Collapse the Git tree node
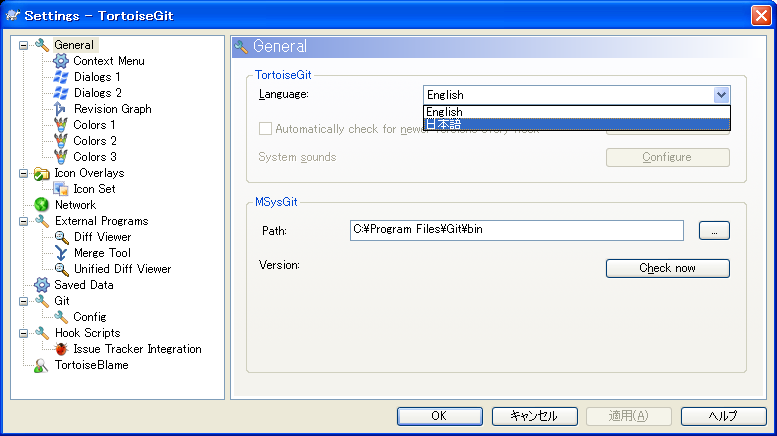 [23, 301]
